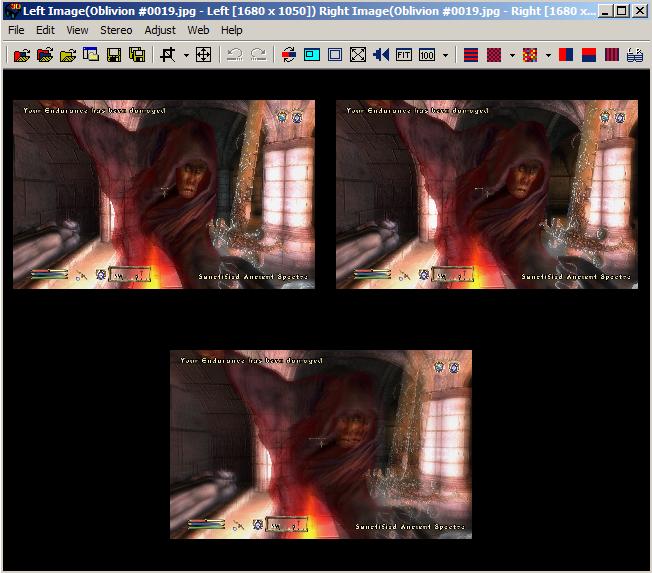The height and width of the screenshot is (573, 652).
Task: Click the cyan filled window view icon
Action: (x=312, y=55)
